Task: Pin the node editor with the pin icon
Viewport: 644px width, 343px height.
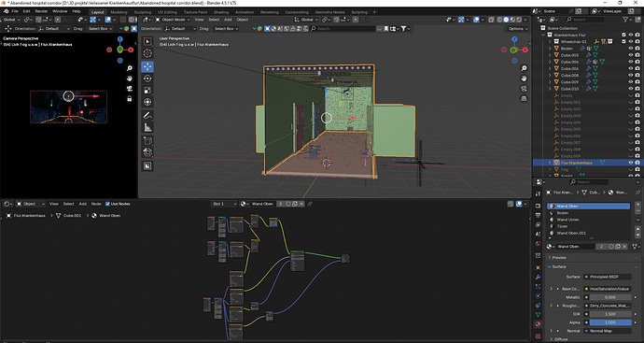Action: pos(310,204)
